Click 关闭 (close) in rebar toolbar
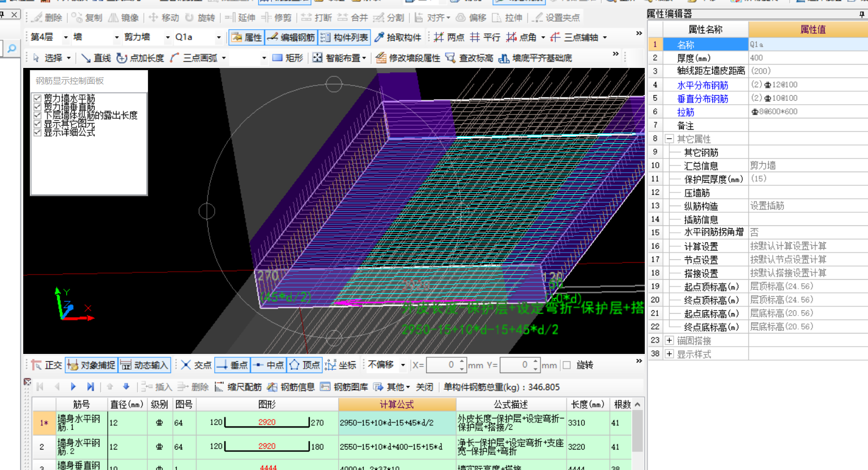 pos(424,387)
